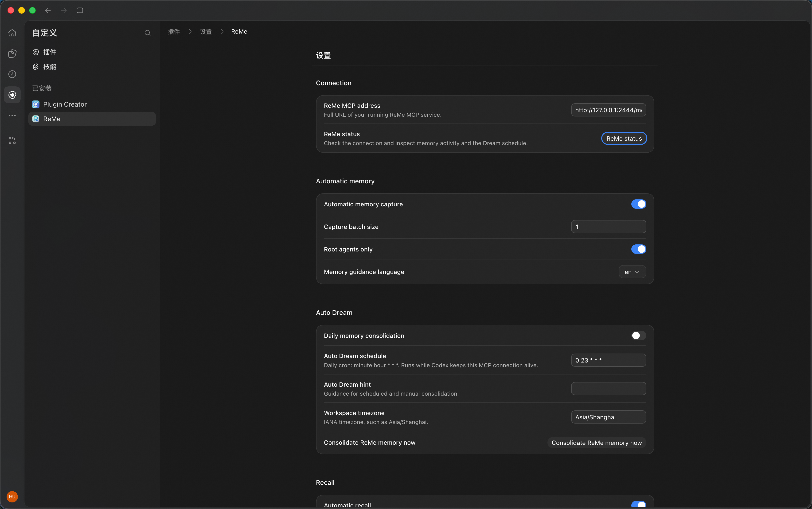This screenshot has width=812, height=509.
Task: Open the HU user avatar
Action: tap(12, 497)
